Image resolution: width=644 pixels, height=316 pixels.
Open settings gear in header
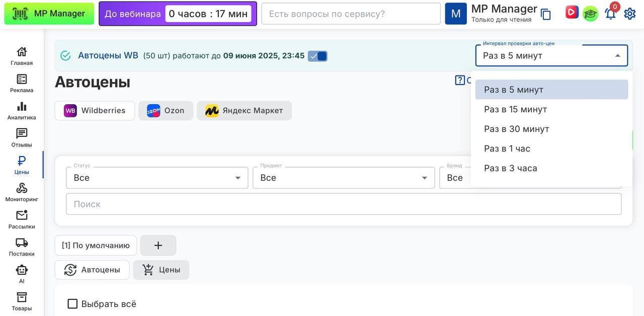pyautogui.click(x=630, y=14)
